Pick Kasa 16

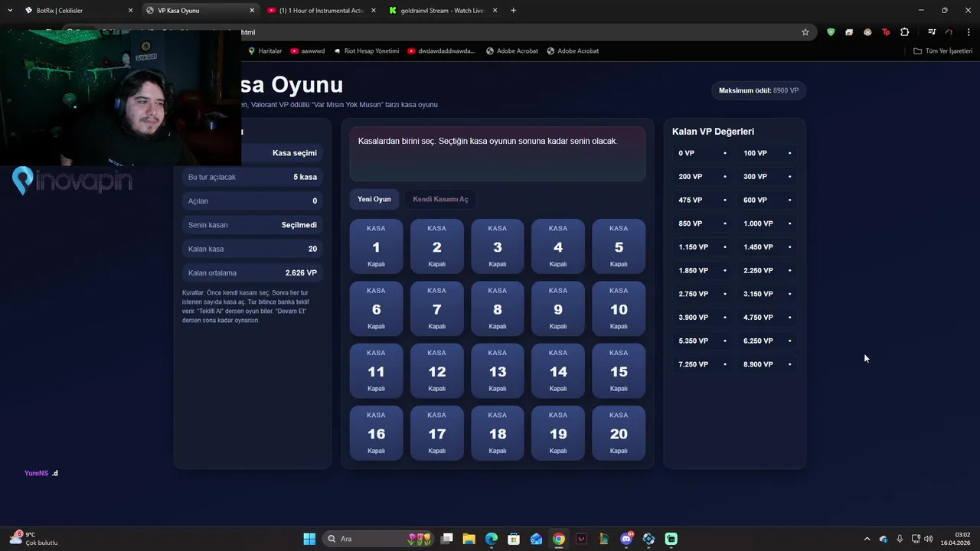tap(376, 433)
